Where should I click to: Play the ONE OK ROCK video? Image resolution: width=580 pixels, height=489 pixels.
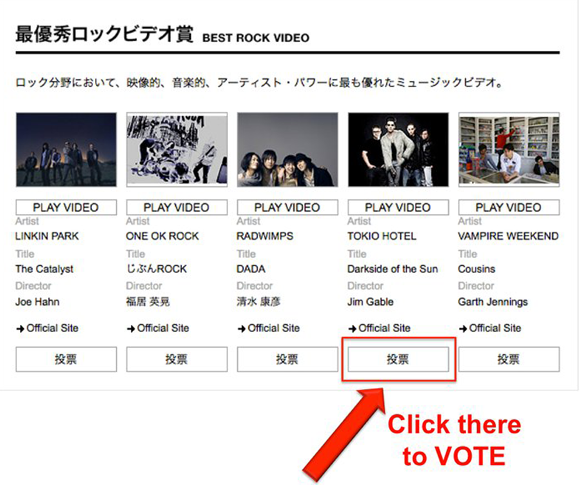point(177,207)
